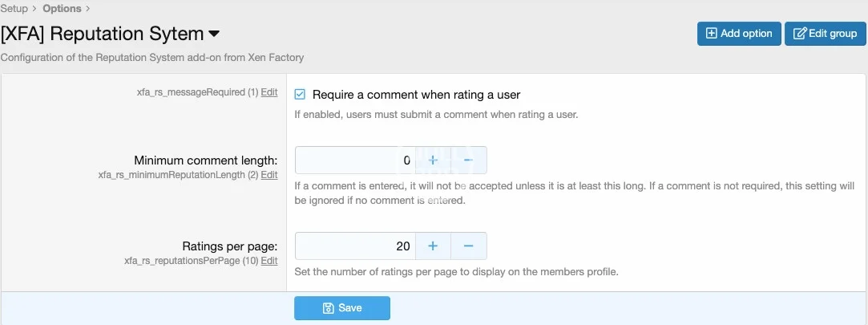Click the pencil icon in Edit group

click(x=799, y=34)
